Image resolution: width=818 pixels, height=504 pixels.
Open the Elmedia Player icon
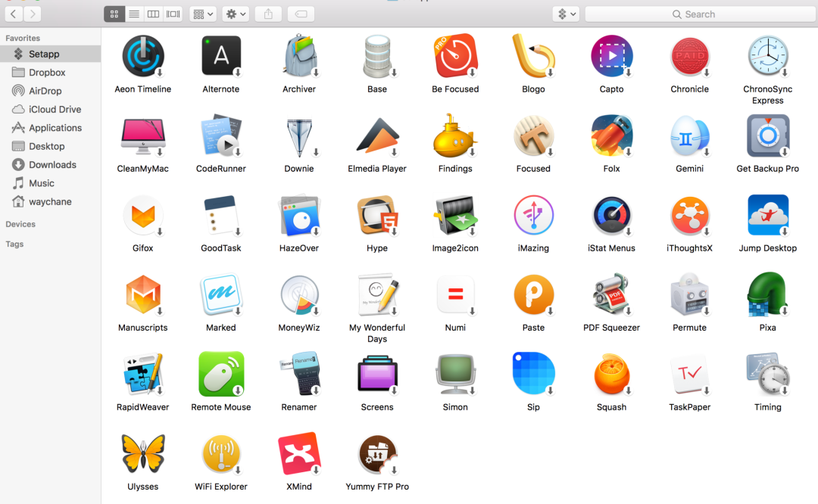point(377,135)
